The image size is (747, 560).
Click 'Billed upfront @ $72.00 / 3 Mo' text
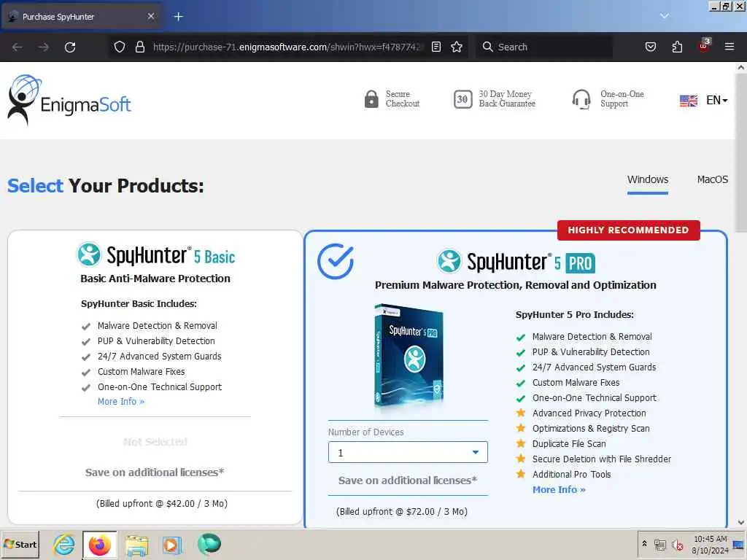point(402,511)
